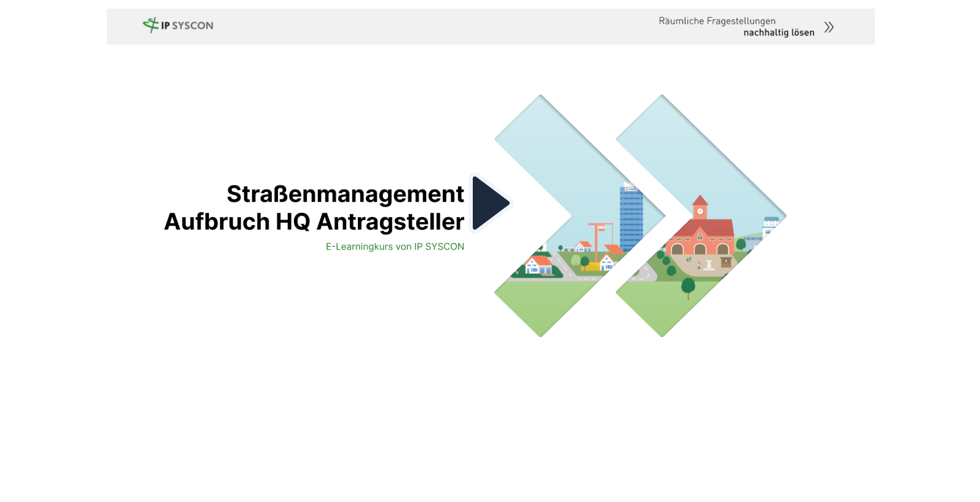Click the 'Räumliche Fragestellungen' header text

[717, 21]
